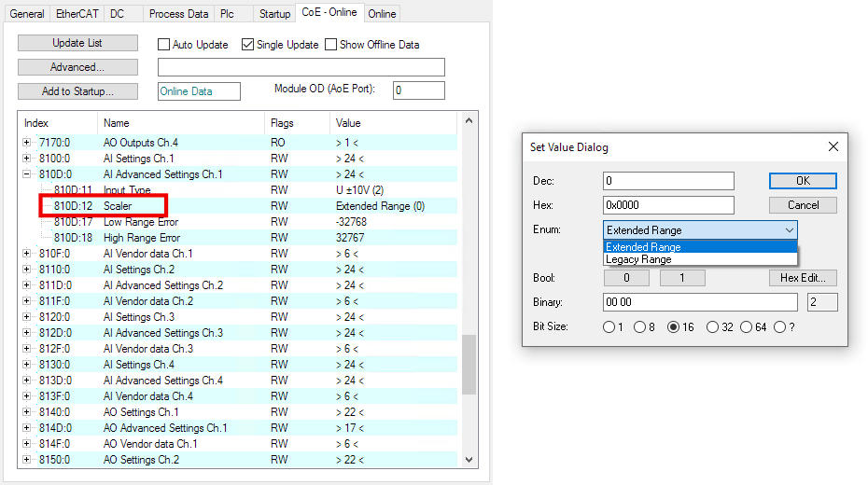This screenshot has height=485, width=868.
Task: Click the Value column header
Action: click(394, 123)
